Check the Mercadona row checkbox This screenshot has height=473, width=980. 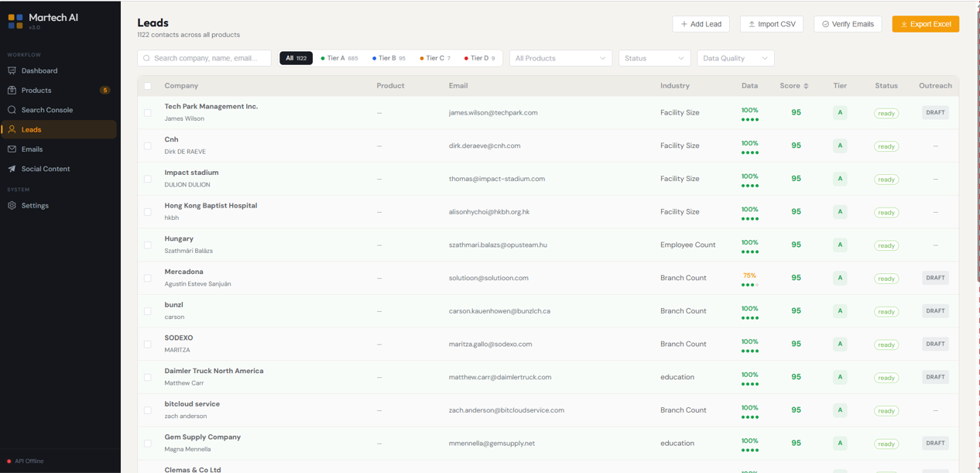coord(148,278)
